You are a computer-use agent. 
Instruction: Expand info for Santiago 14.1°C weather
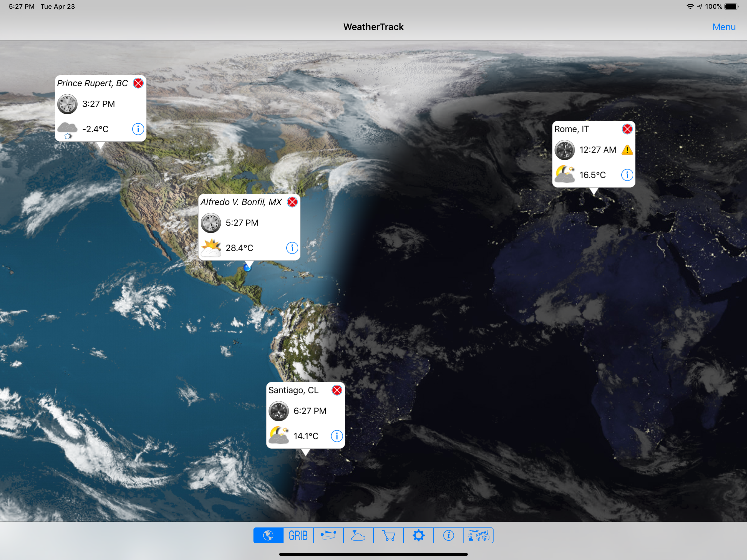click(337, 436)
